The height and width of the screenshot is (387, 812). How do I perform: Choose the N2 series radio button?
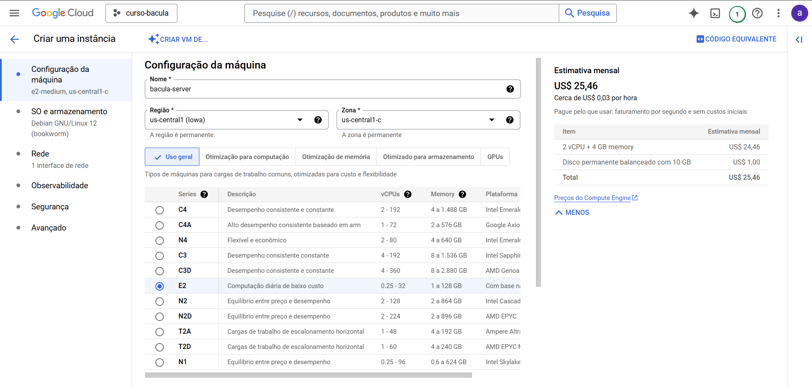tap(160, 301)
